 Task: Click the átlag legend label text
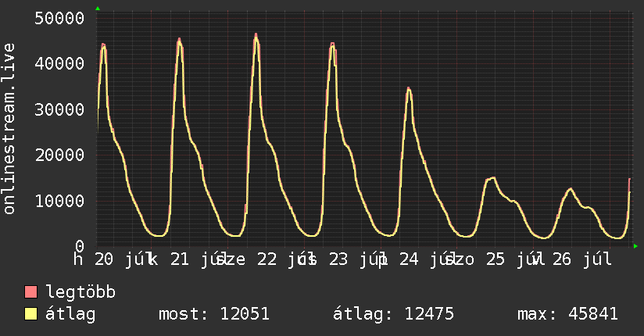[70, 314]
